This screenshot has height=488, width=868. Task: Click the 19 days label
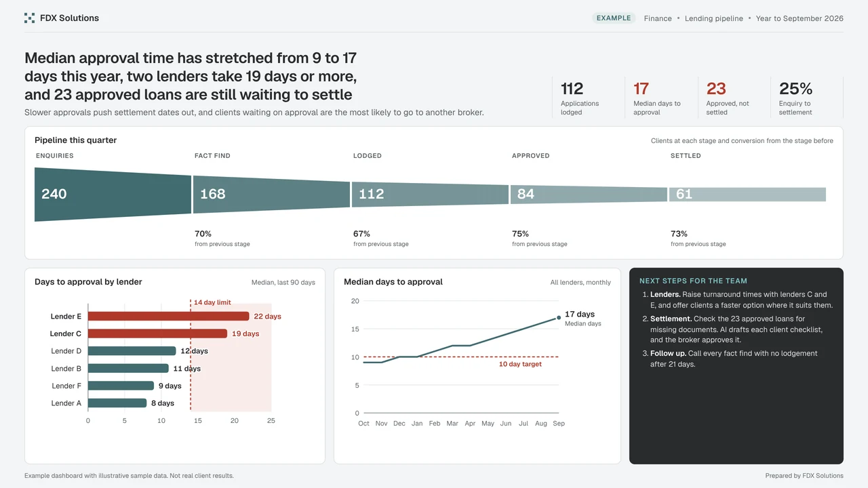click(245, 333)
